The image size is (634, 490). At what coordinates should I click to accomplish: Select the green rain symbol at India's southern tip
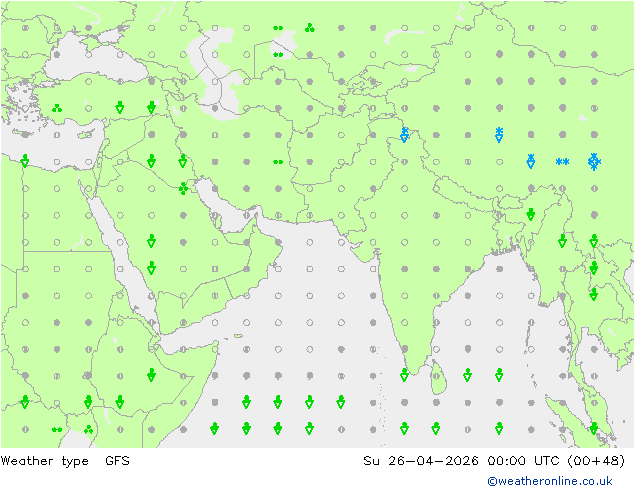pos(404,375)
